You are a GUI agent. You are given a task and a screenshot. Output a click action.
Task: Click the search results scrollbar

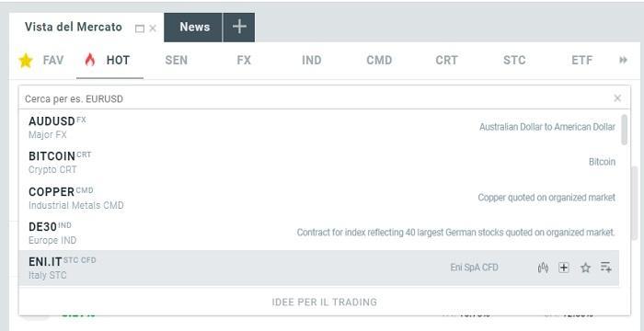(625, 130)
